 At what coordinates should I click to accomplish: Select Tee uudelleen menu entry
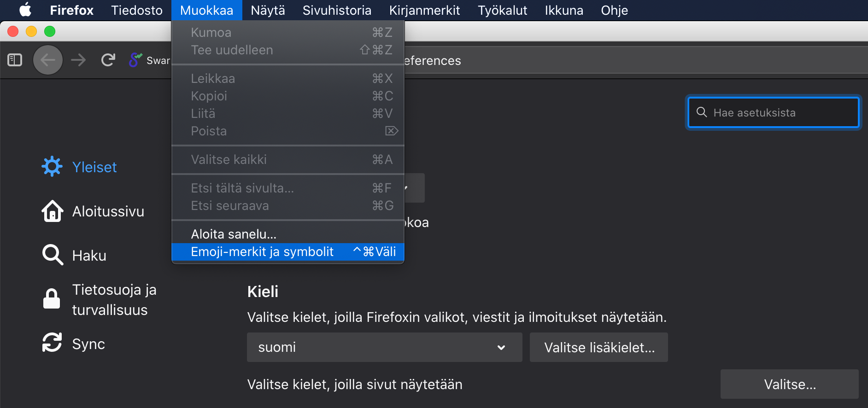pos(288,50)
